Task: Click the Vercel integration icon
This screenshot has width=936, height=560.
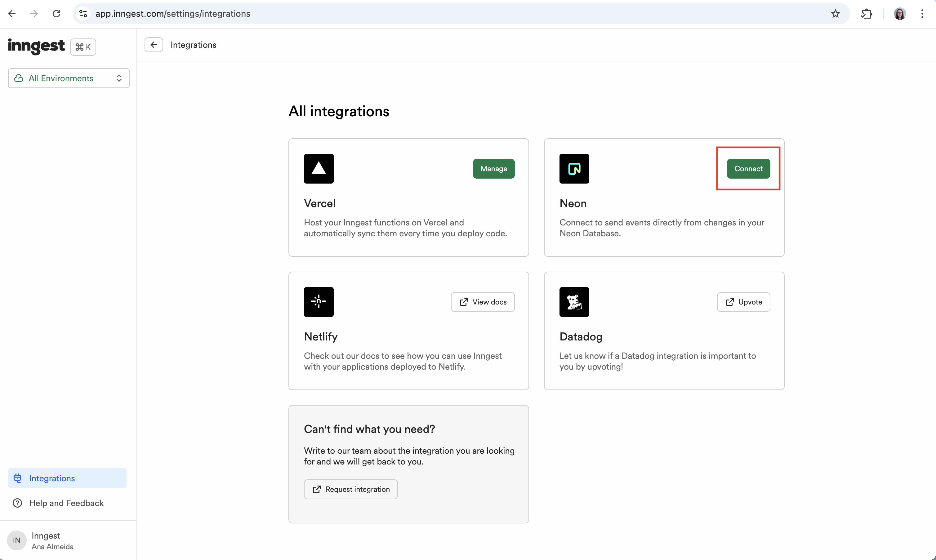Action: coord(318,168)
